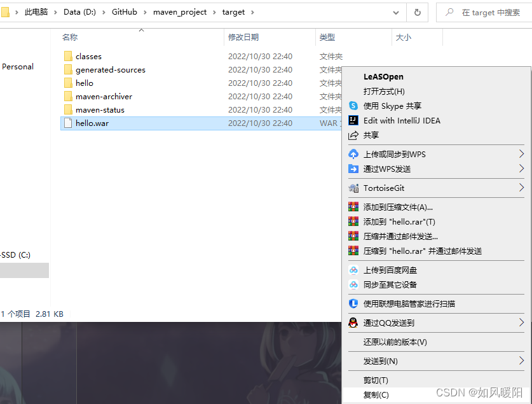The image size is (532, 404).
Task: Navigate to maven_project in breadcrumb
Action: click(180, 12)
